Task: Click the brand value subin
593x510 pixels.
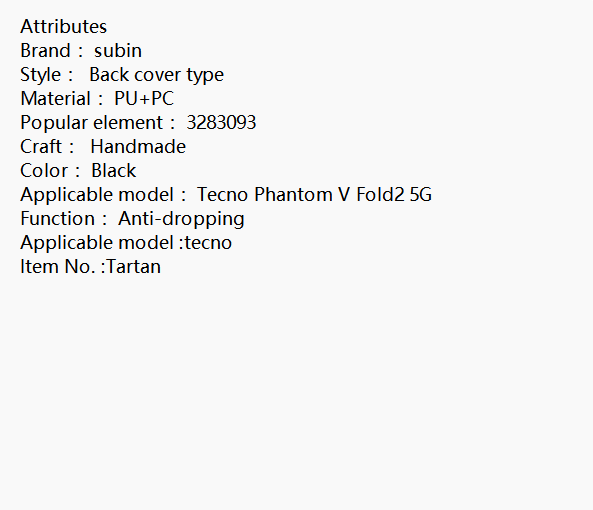Action: click(x=118, y=50)
